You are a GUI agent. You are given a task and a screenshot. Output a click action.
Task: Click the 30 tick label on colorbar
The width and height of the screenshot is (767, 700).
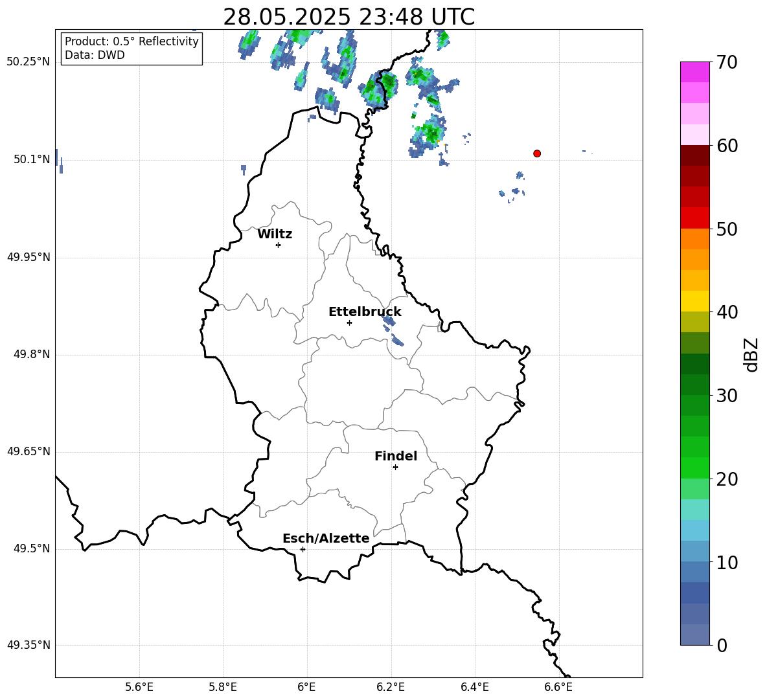[727, 396]
